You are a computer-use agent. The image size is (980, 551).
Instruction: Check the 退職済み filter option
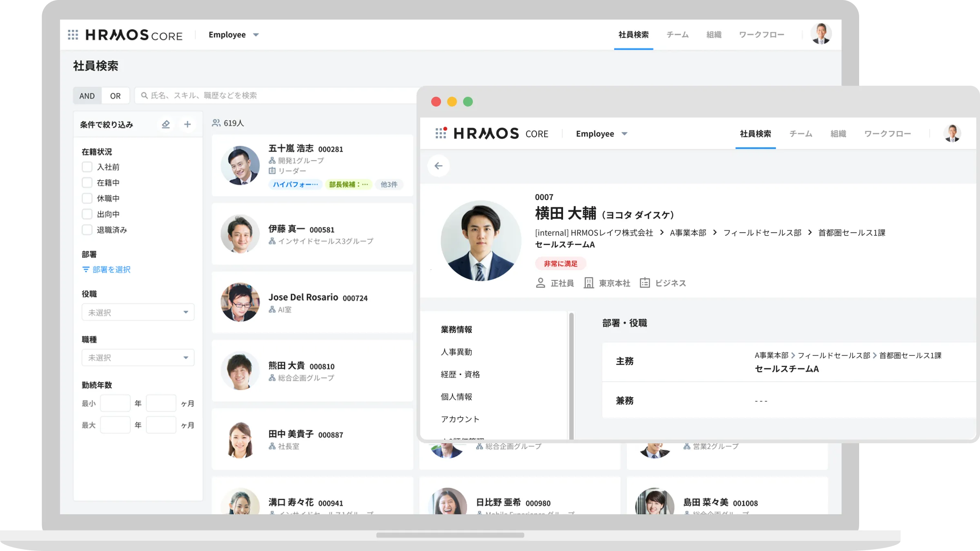pyautogui.click(x=87, y=230)
